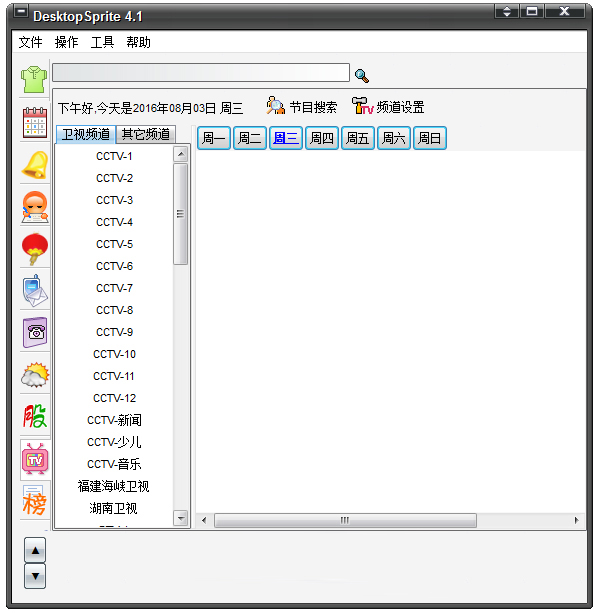The height and width of the screenshot is (613, 596).
Task: Switch to the 其它频道 tab
Action: [x=145, y=134]
